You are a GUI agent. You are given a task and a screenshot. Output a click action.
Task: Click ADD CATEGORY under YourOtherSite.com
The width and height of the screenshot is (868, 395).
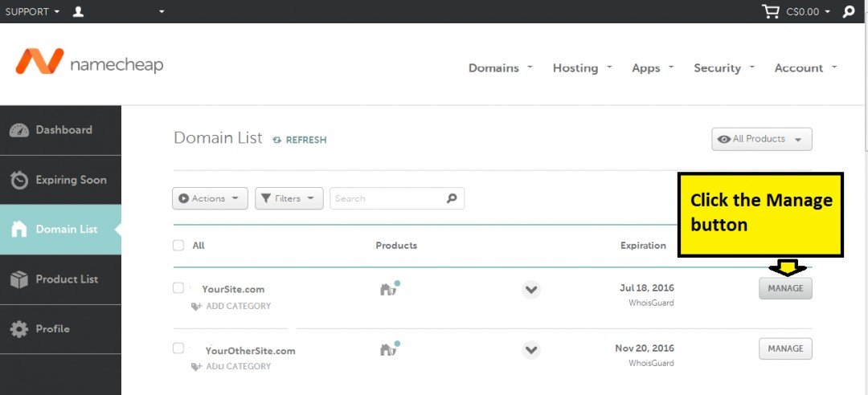239,366
